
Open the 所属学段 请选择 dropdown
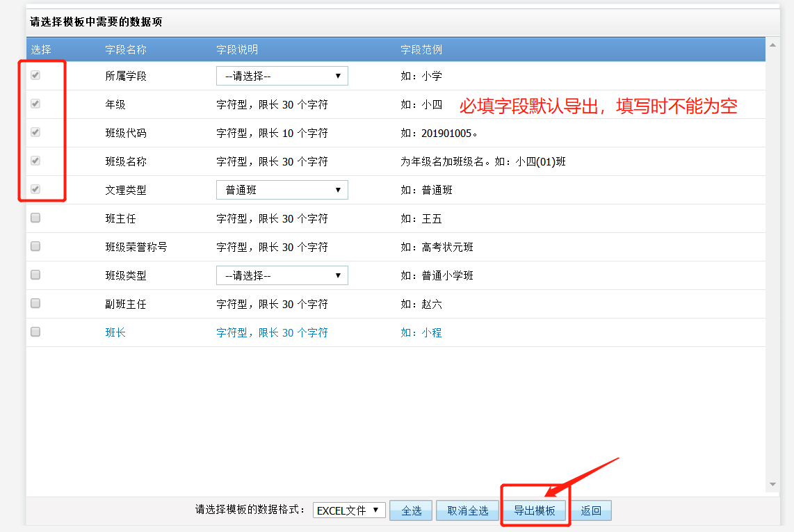click(x=282, y=75)
